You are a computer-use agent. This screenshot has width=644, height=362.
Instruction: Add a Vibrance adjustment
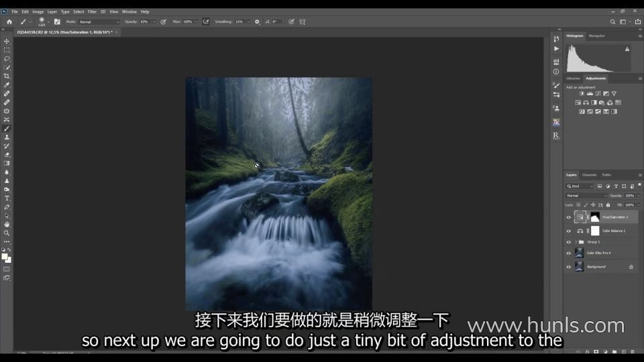(x=614, y=94)
